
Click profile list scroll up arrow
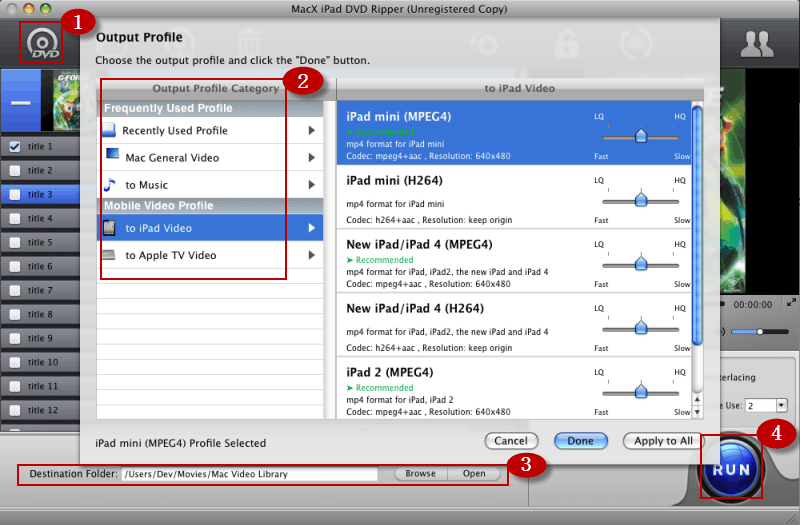pyautogui.click(x=697, y=399)
